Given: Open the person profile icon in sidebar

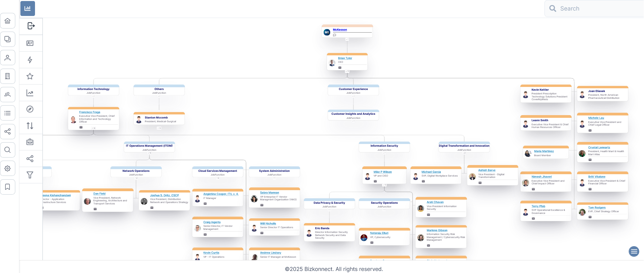Looking at the screenshot, I should pos(7,58).
